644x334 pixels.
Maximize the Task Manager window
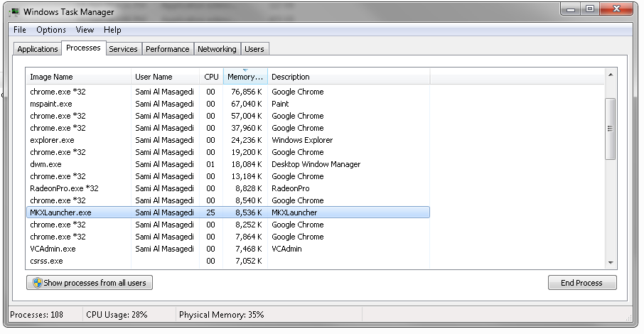coord(590,9)
